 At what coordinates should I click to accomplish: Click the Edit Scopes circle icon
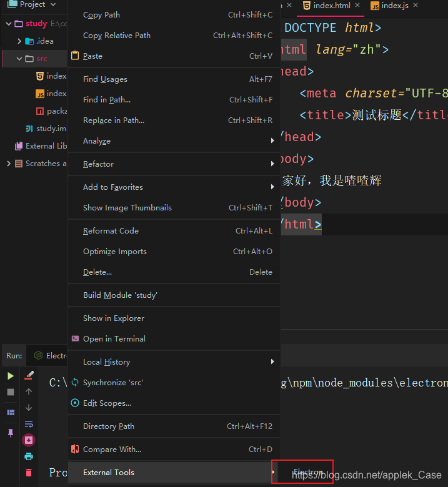[75, 403]
